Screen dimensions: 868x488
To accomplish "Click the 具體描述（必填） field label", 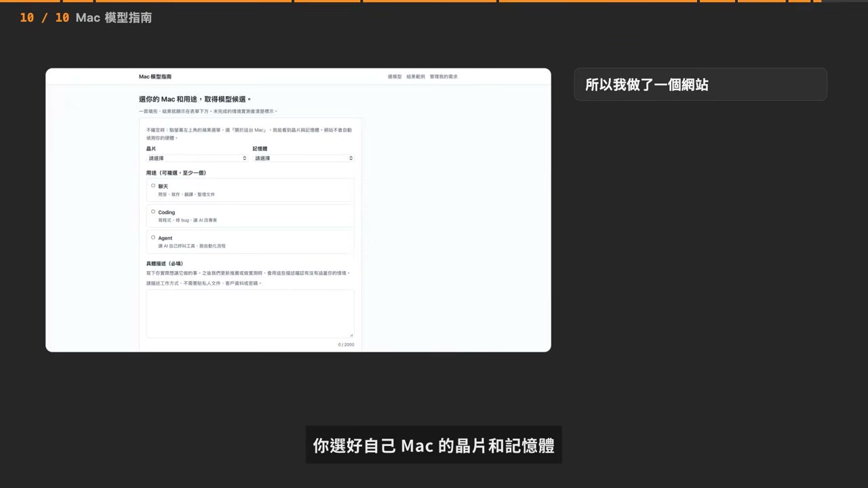I will (165, 264).
